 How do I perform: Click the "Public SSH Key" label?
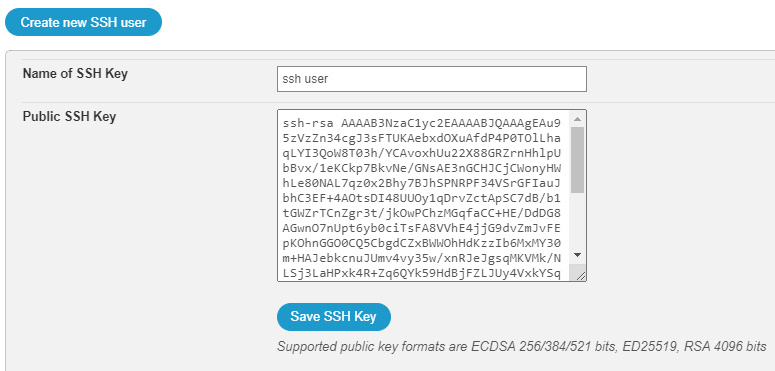tap(69, 117)
